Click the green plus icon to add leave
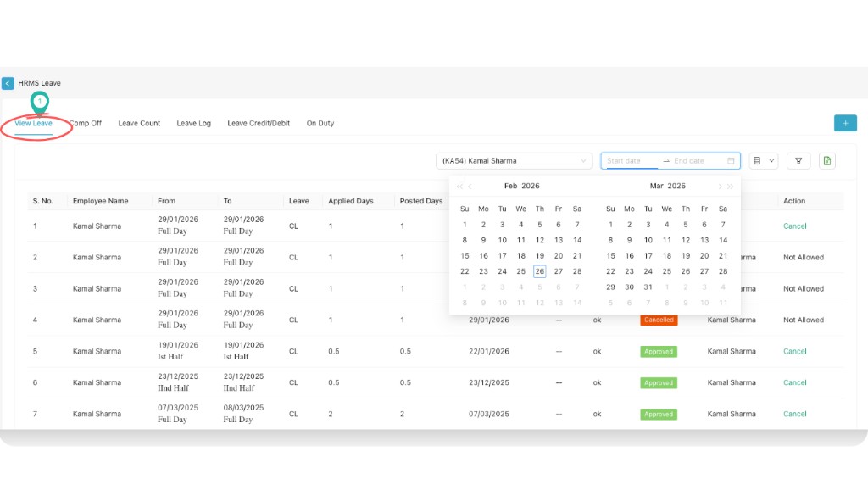 (845, 123)
